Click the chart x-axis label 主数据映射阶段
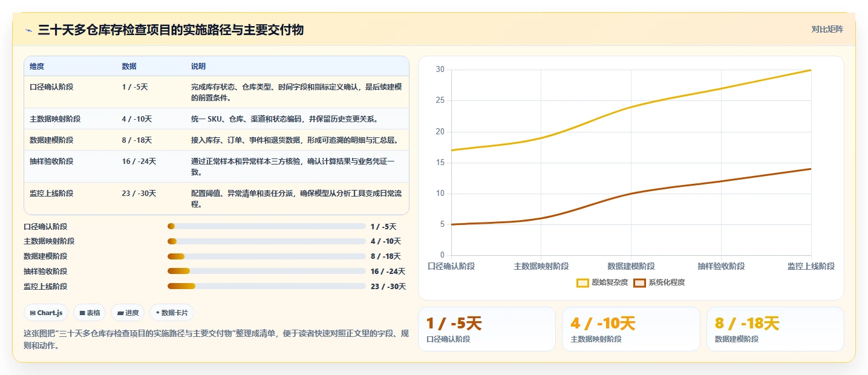The width and height of the screenshot is (868, 375). tap(541, 266)
